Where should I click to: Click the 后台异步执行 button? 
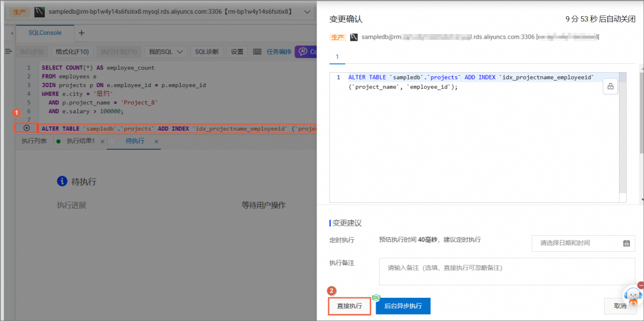tap(403, 306)
